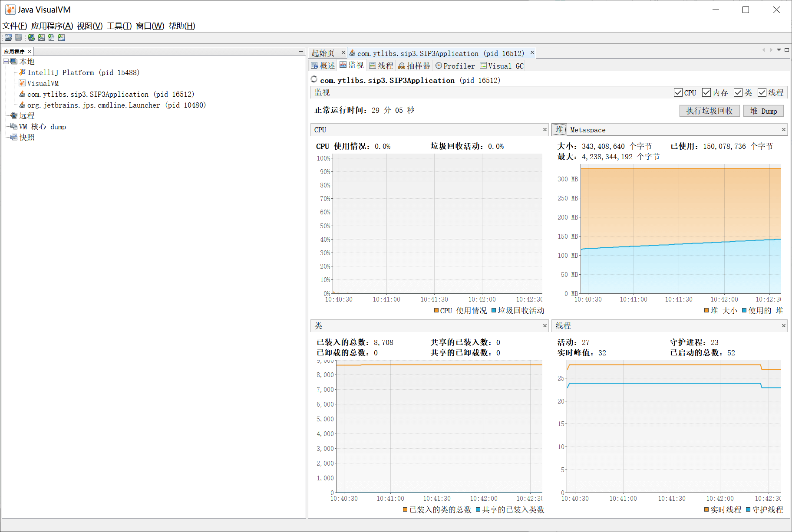
Task: Open the 工具(T) menu
Action: [119, 26]
